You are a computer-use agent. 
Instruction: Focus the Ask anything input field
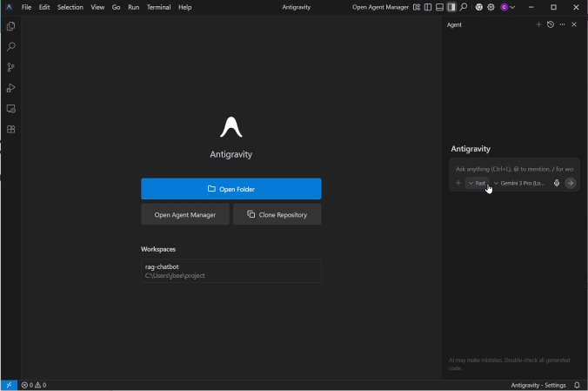click(515, 169)
